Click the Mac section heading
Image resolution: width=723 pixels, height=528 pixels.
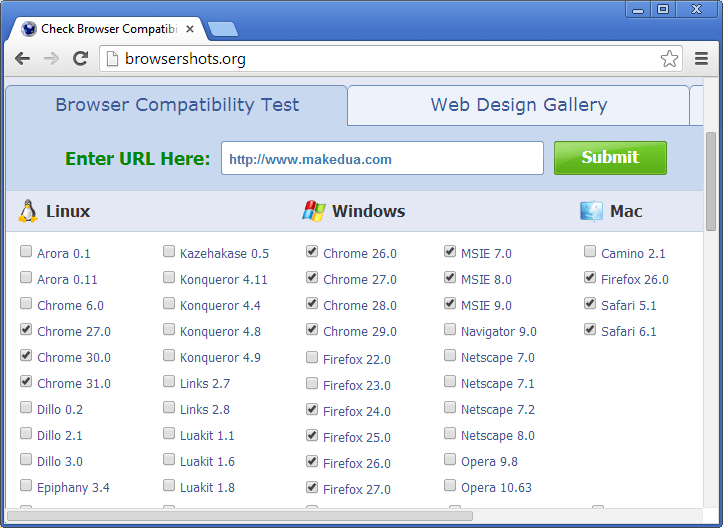[x=626, y=211]
